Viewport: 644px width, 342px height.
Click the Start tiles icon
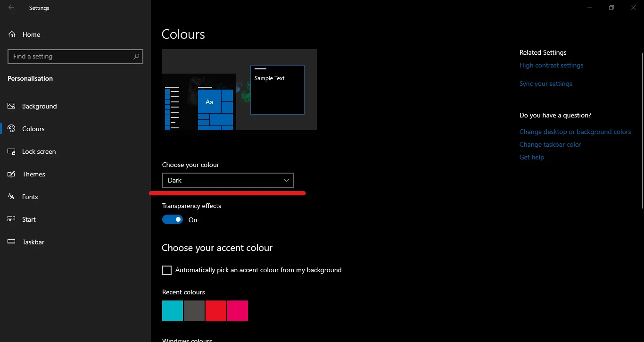(12, 219)
